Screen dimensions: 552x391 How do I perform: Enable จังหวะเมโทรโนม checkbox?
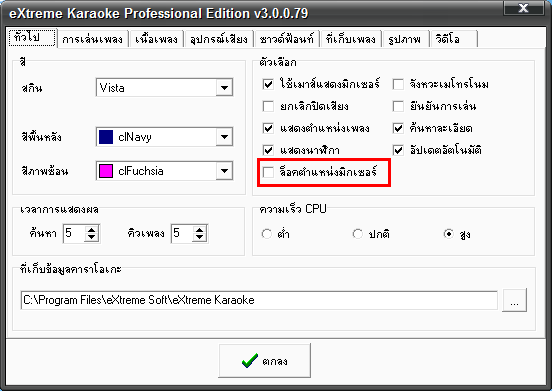(398, 84)
